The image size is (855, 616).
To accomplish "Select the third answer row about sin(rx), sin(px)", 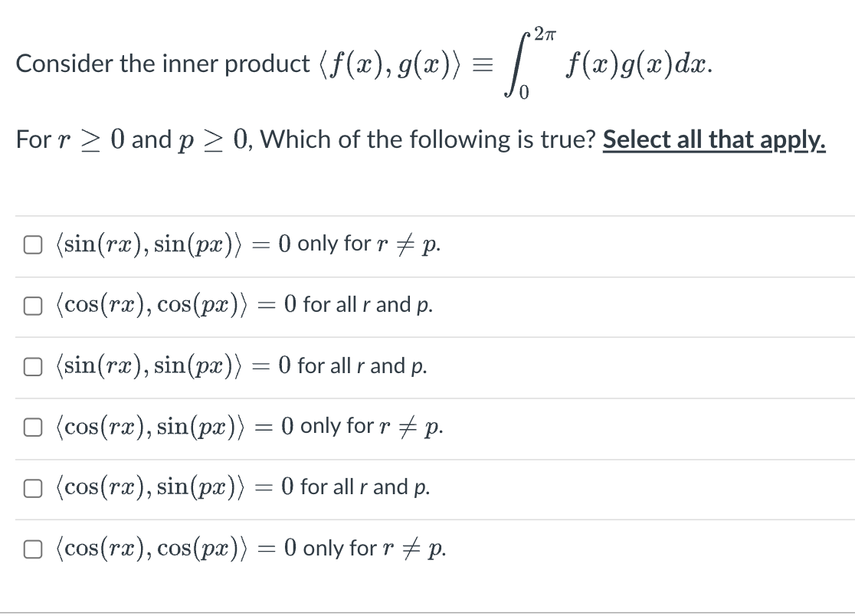I will tap(245, 366).
